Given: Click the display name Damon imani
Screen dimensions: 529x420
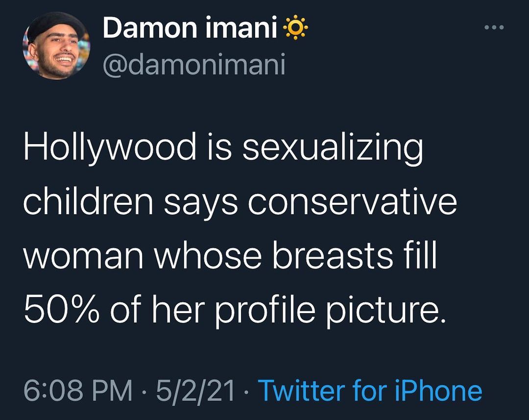Looking at the screenshot, I should click(x=189, y=30).
